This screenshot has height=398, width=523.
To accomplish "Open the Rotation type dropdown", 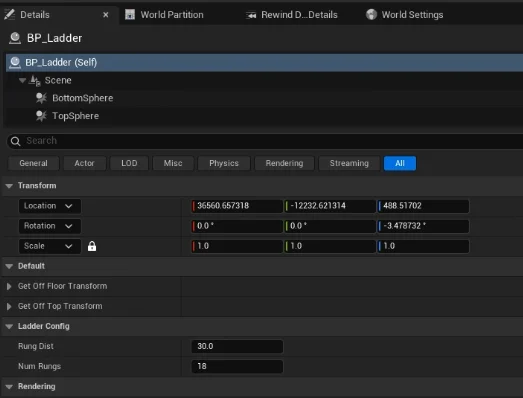I will click(x=49, y=226).
